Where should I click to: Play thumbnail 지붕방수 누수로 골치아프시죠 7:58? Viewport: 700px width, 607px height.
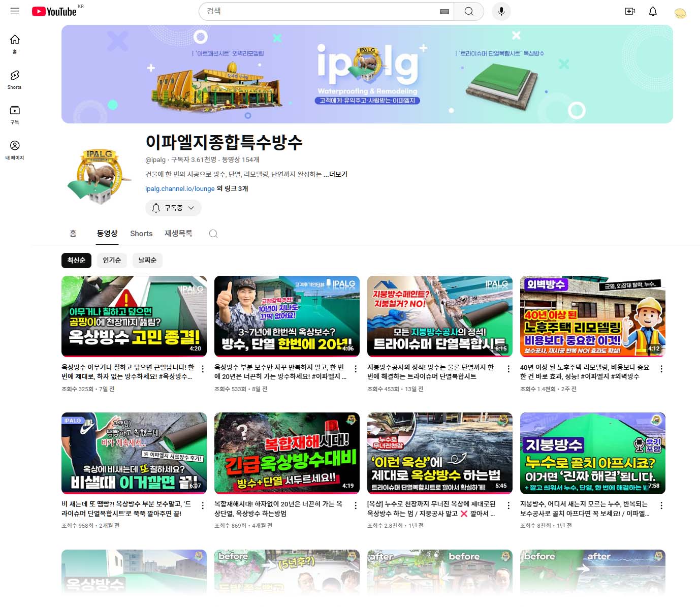pos(593,453)
